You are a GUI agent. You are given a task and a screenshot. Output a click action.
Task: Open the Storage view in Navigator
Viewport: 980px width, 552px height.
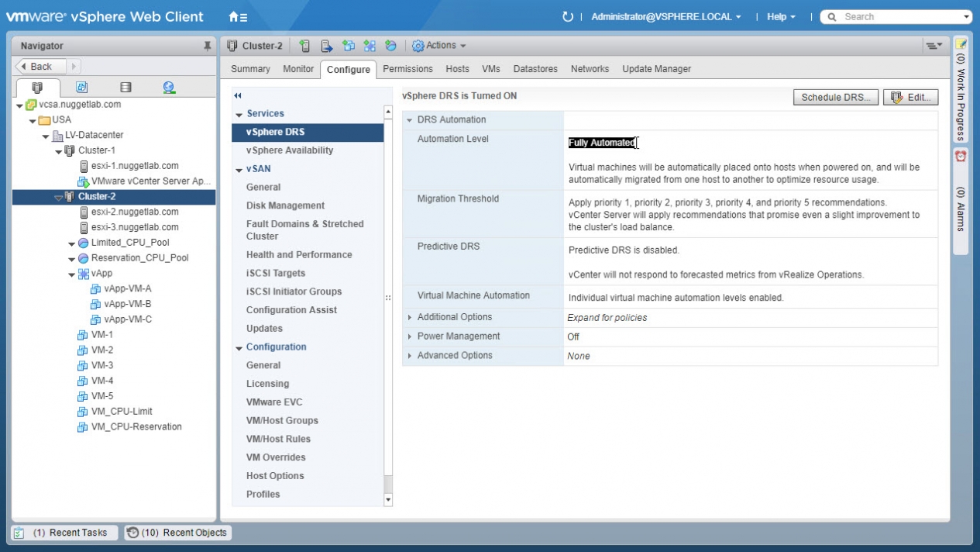(126, 88)
